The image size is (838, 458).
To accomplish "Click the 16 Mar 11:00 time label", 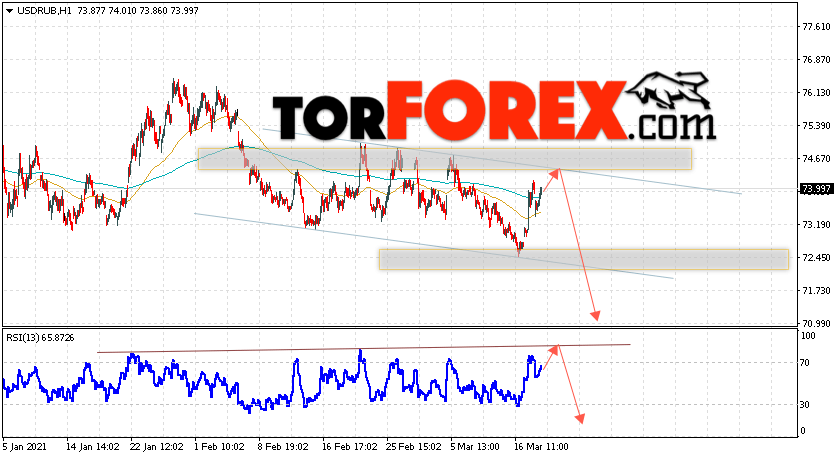I will pos(541,446).
